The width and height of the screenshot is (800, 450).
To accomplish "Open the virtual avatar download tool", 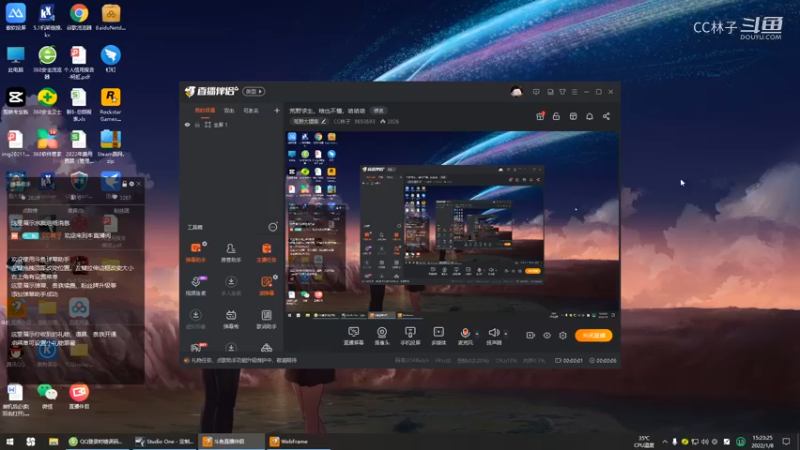I will tap(195, 319).
